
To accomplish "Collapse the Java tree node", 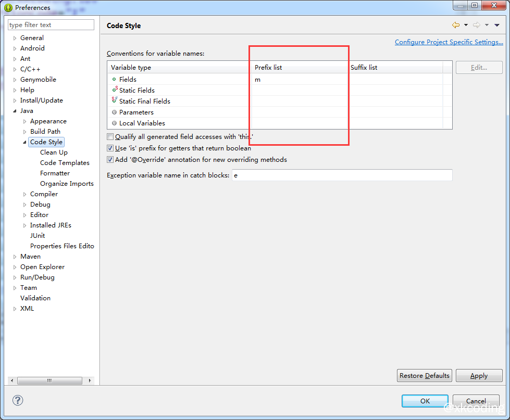I will [x=15, y=111].
